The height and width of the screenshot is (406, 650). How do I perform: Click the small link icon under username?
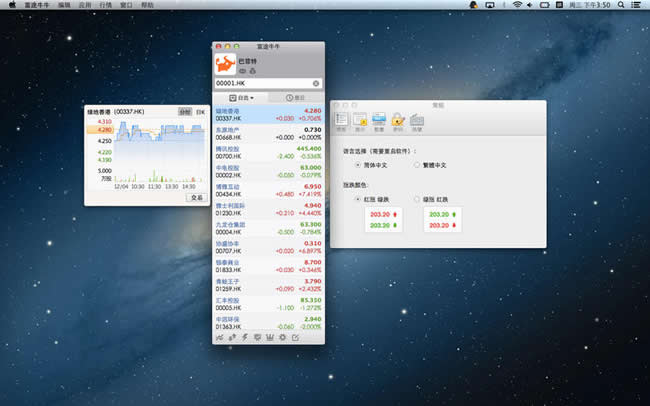click(243, 71)
